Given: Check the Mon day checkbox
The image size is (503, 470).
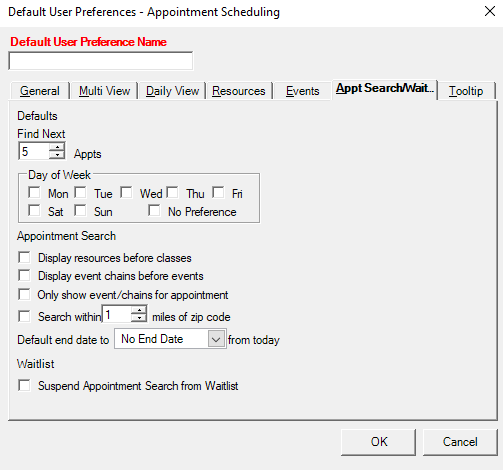Looking at the screenshot, I should point(34,193).
